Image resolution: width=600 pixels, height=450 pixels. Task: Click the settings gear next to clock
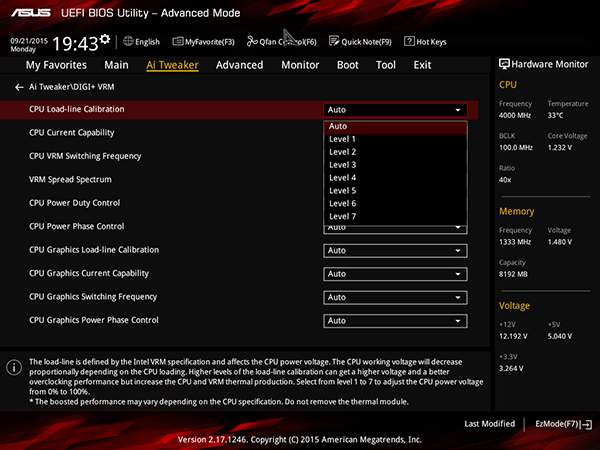[x=105, y=39]
